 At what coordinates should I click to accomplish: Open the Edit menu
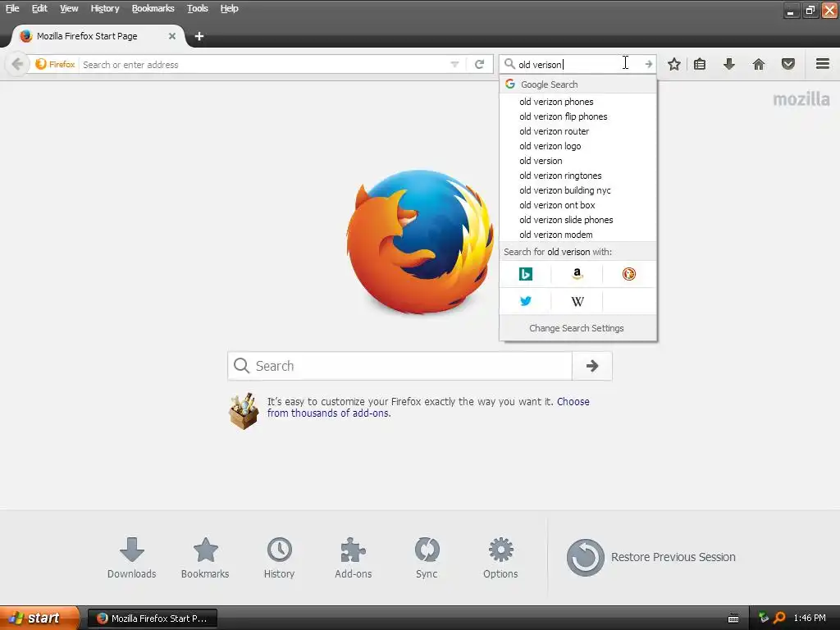pos(39,8)
